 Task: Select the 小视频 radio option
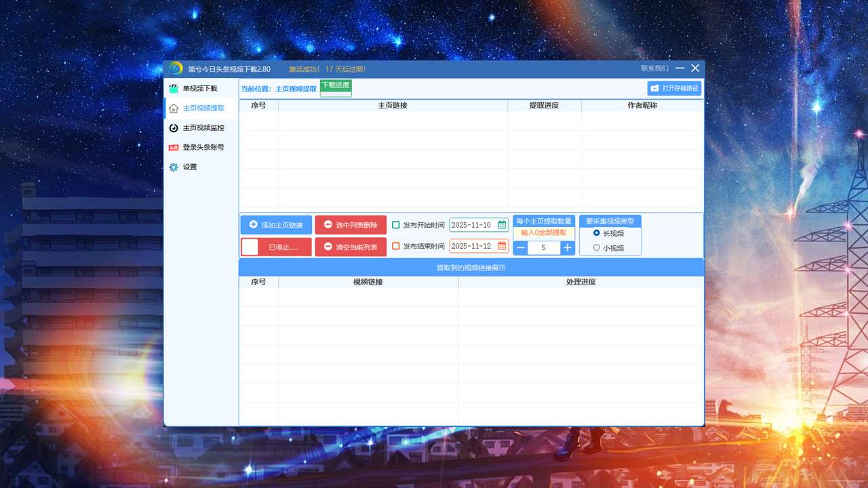click(x=597, y=248)
